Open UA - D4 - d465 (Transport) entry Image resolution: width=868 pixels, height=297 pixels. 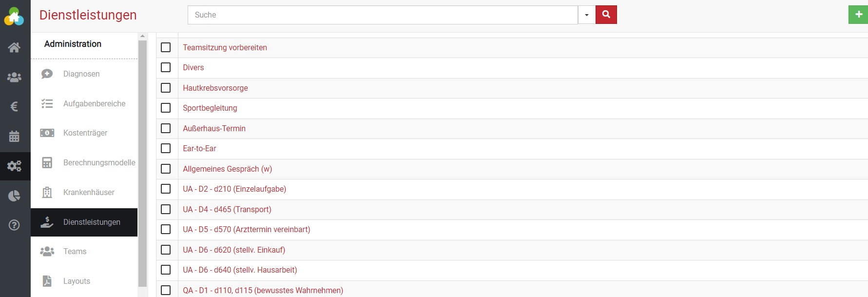pos(227,209)
